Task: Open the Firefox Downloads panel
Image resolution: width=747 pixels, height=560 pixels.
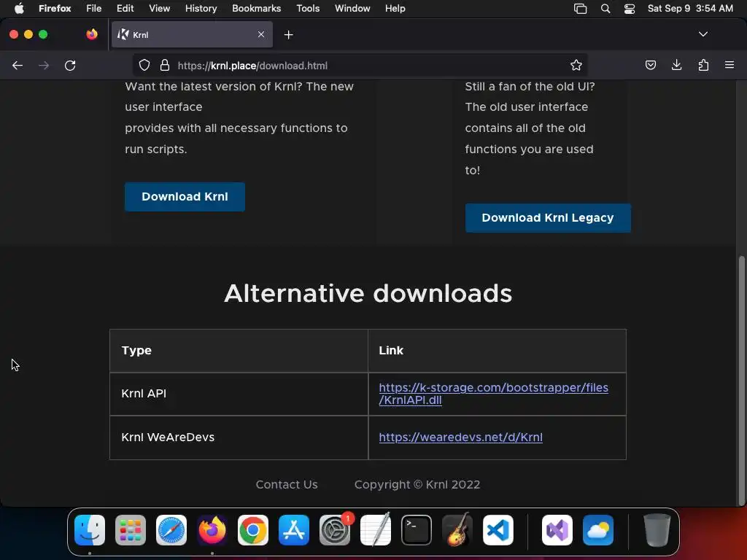Action: pyautogui.click(x=676, y=65)
